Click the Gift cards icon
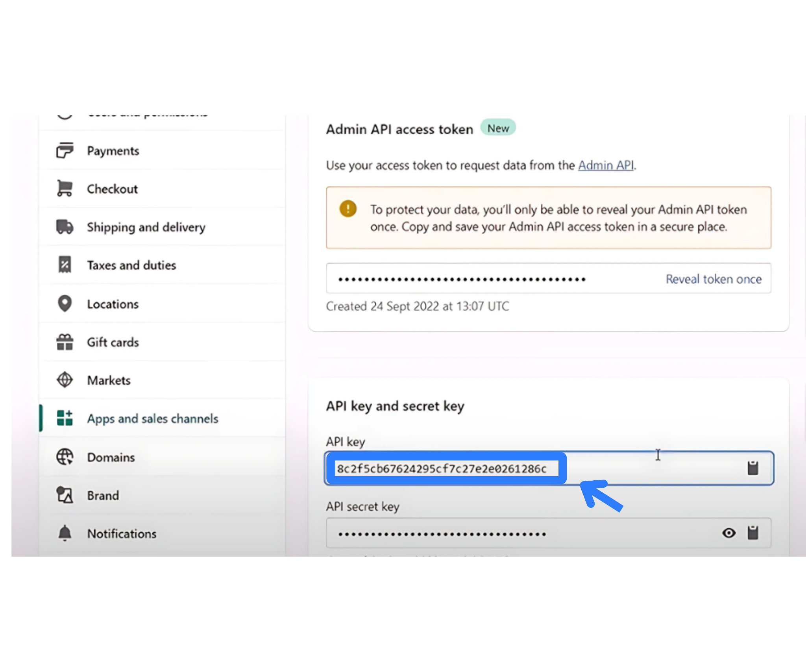This screenshot has height=672, width=806. point(65,342)
